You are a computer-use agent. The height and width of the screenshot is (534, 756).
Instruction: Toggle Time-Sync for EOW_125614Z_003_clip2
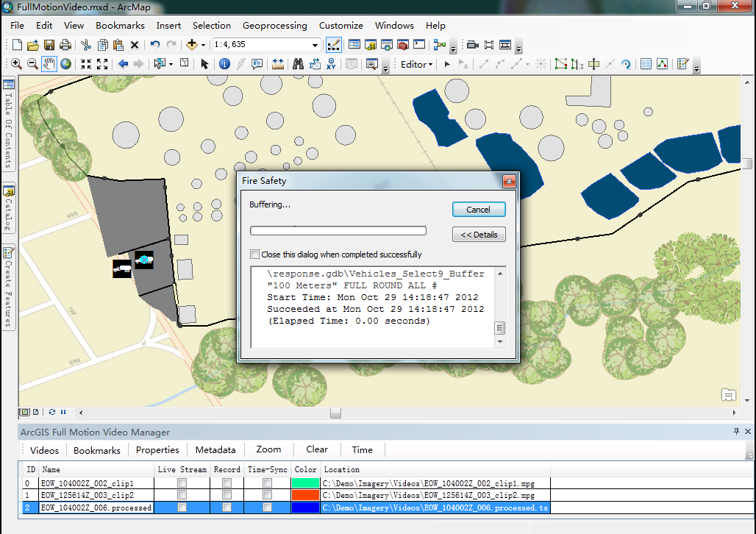pos(267,494)
